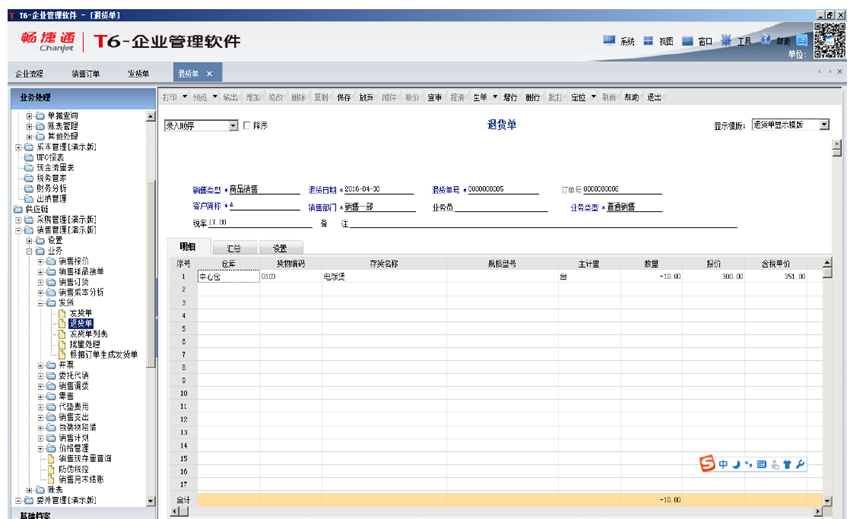Click the UFO报表 folder icon

(29, 157)
